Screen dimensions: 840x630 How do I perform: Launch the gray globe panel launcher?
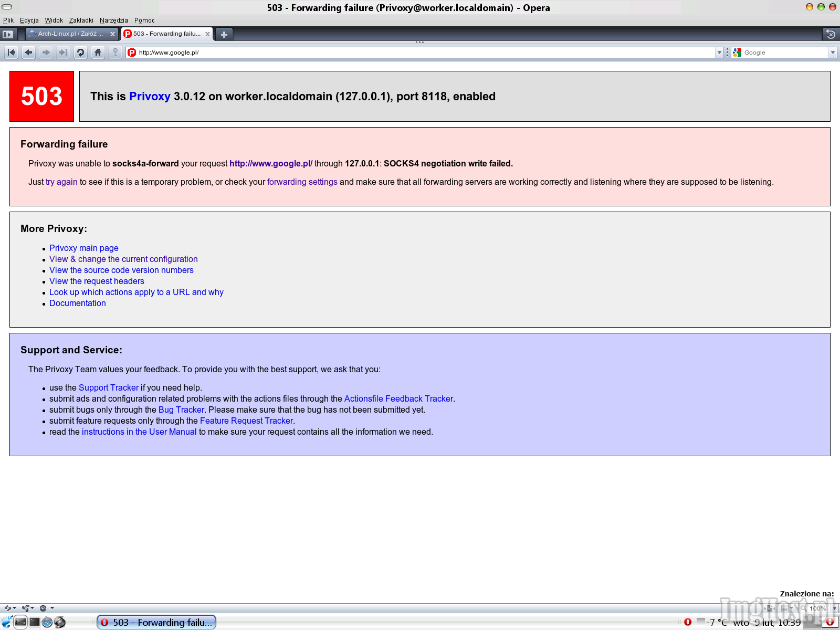(60, 623)
